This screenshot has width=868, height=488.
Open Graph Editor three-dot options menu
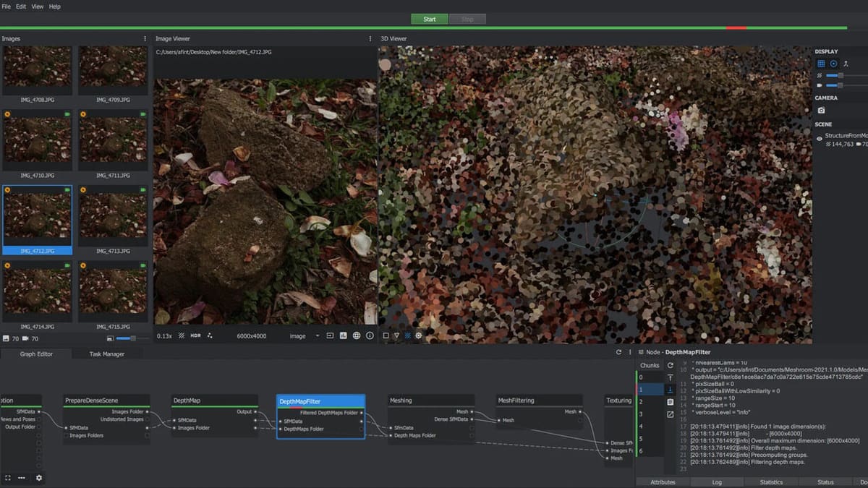[x=629, y=352]
